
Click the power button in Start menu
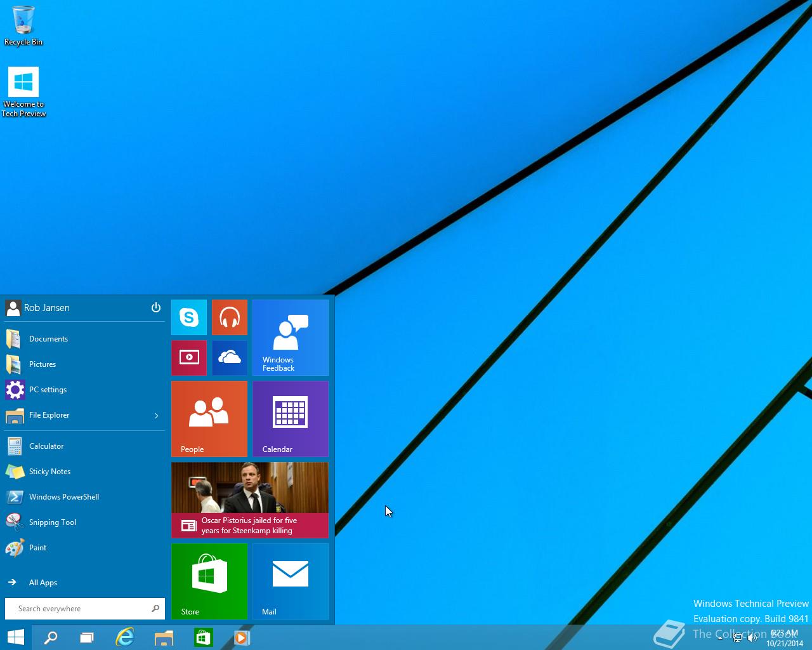coord(156,308)
